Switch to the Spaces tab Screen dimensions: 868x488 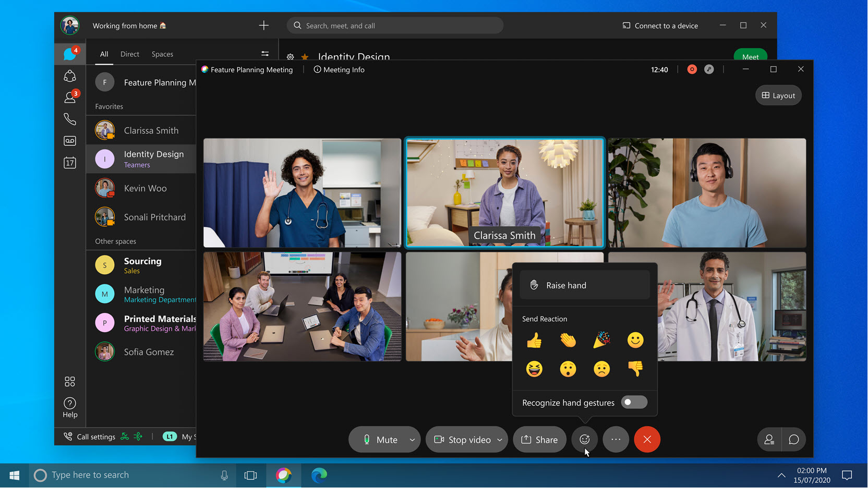pos(162,54)
